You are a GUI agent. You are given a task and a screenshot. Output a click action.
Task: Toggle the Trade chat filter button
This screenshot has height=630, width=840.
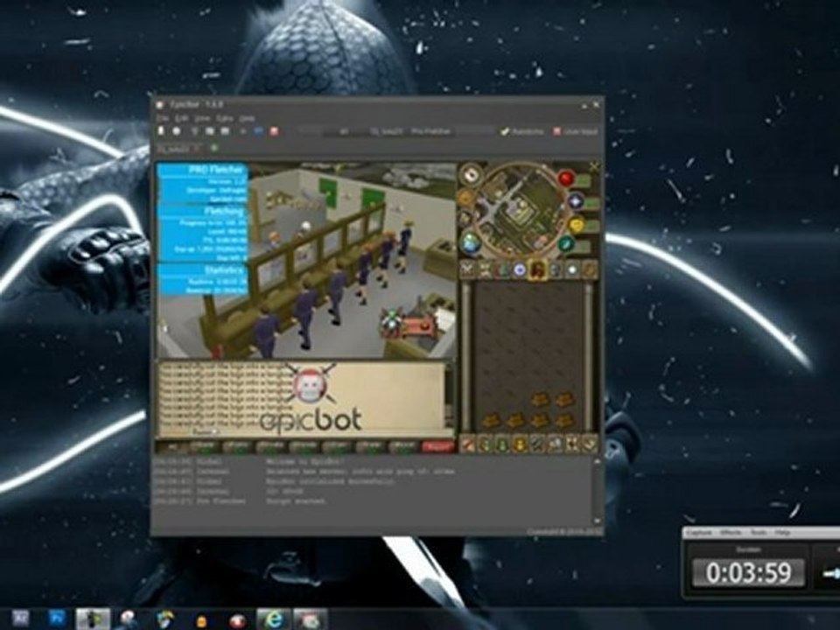(x=371, y=446)
